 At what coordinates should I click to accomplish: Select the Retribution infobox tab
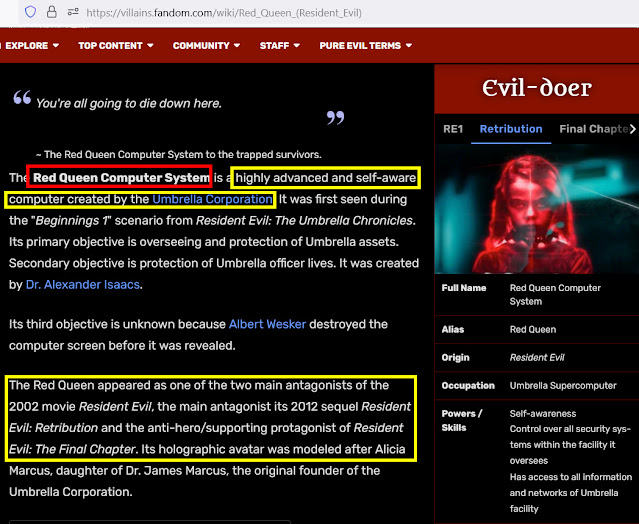click(x=511, y=129)
